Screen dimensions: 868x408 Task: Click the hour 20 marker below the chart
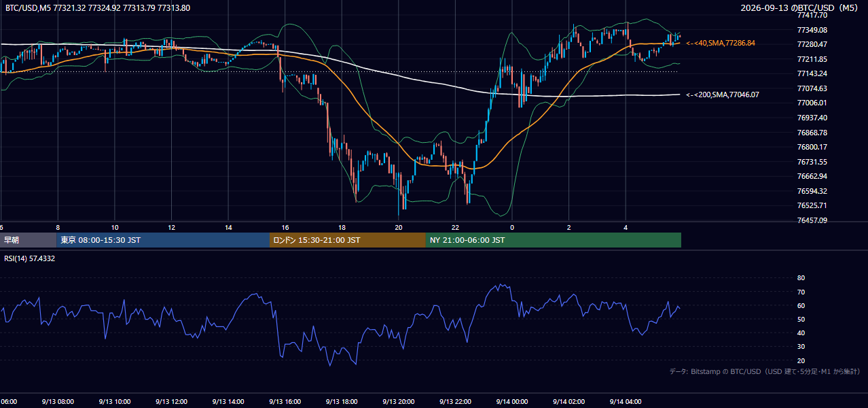pyautogui.click(x=399, y=228)
